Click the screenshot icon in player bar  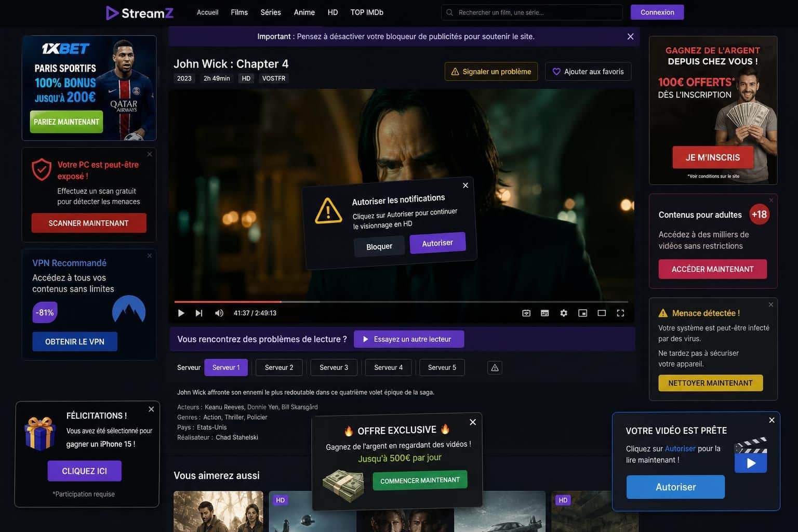pos(526,313)
